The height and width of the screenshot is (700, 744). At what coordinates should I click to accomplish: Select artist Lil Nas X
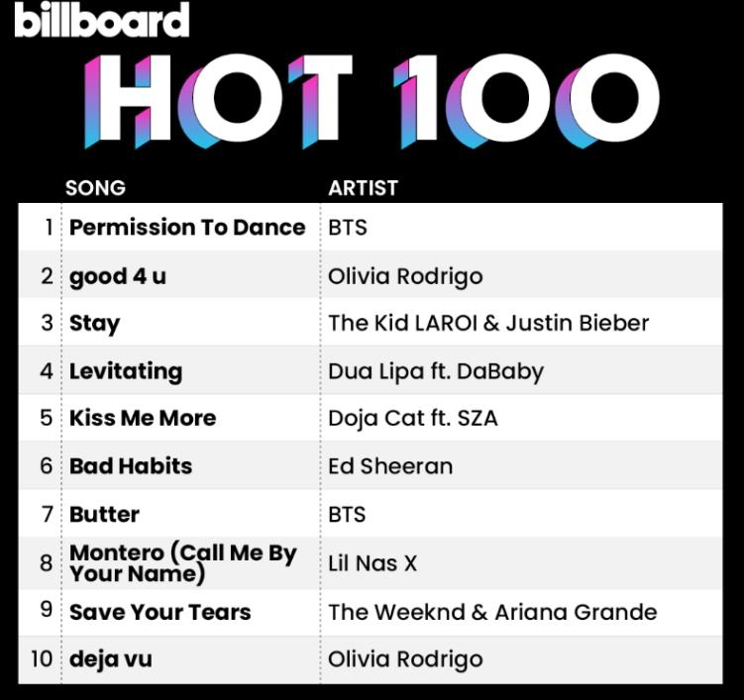coord(372,562)
